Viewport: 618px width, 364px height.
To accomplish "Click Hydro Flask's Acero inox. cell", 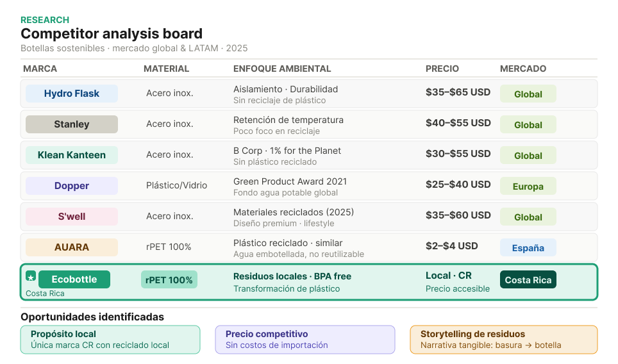I will click(x=169, y=94).
